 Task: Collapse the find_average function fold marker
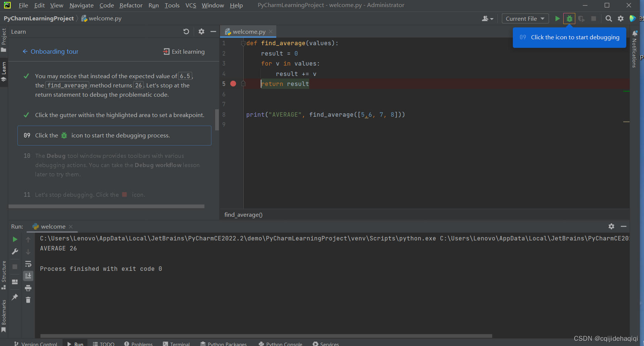coord(243,43)
